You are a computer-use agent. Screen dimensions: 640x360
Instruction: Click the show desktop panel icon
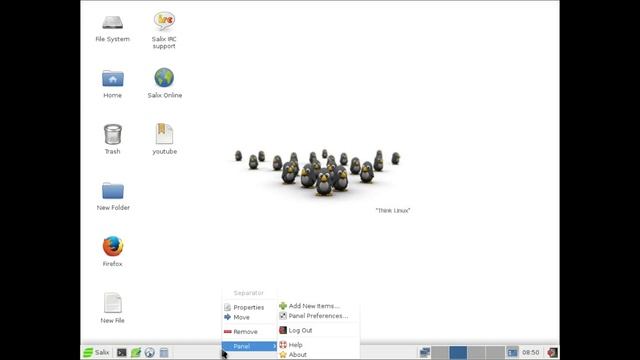tap(424, 352)
